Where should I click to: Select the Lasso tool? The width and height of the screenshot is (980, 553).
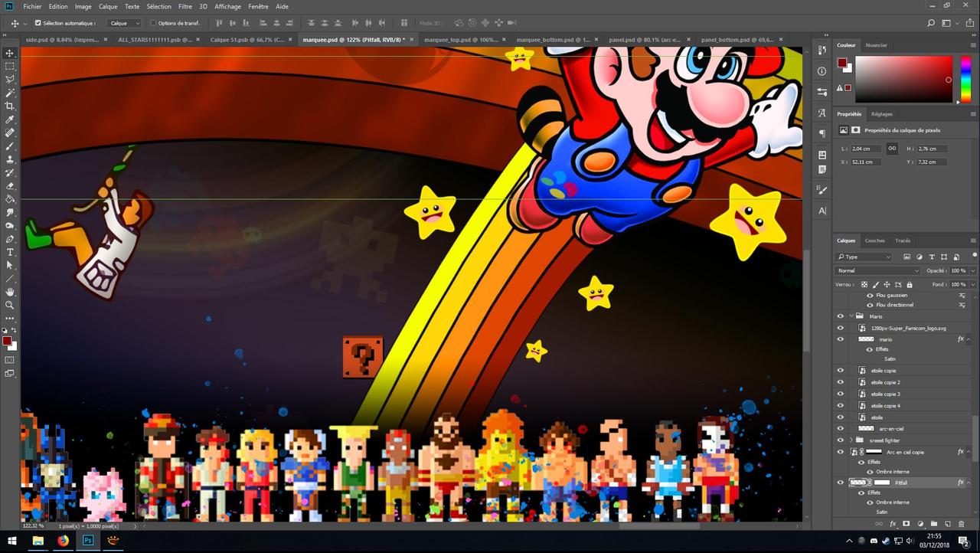10,80
